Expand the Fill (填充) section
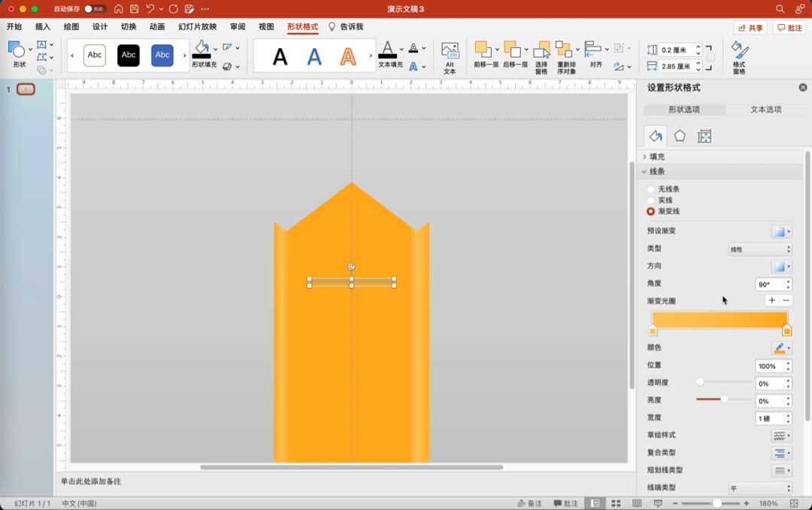This screenshot has width=812, height=510. tap(656, 156)
